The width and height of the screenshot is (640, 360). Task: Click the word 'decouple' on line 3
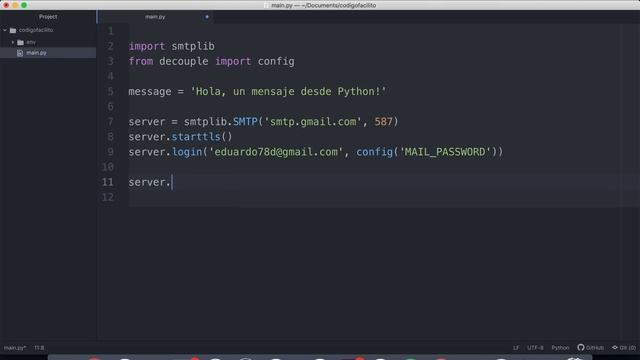[x=184, y=61]
